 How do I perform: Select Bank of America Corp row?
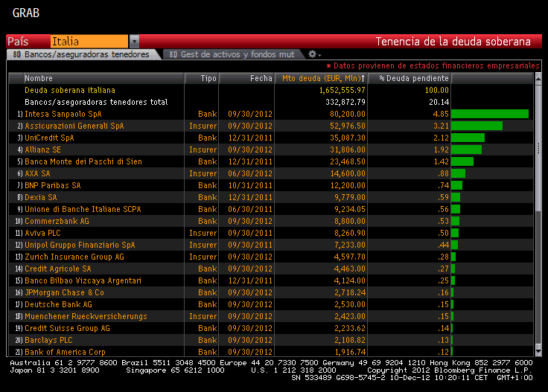65,352
